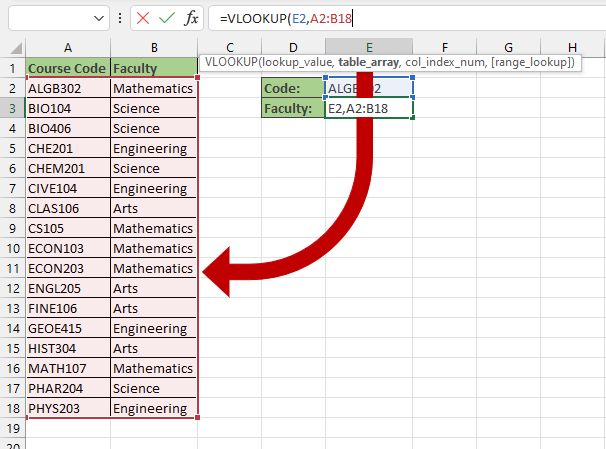Select table_array argument in the tooltip
Screen dimensions: 606x449
[x=368, y=62]
